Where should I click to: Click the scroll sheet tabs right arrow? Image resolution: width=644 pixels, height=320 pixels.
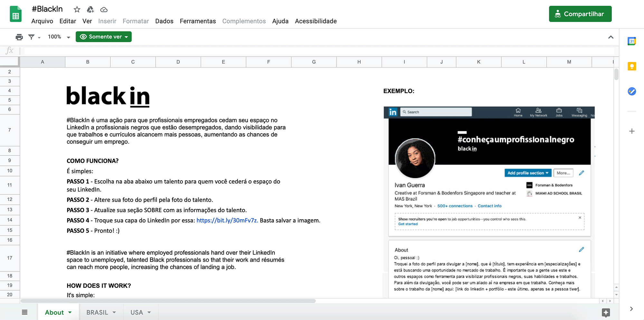point(610,301)
